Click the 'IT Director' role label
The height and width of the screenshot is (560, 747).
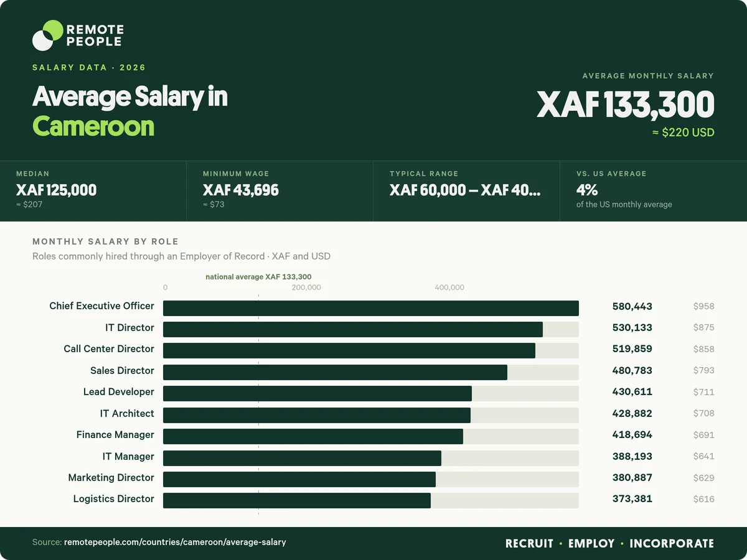129,327
